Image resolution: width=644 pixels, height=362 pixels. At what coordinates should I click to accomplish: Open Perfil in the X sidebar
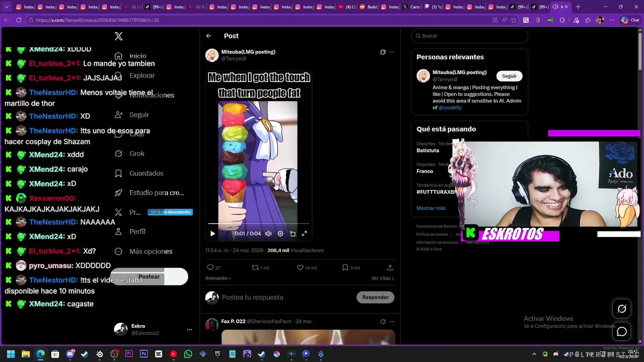[131, 231]
